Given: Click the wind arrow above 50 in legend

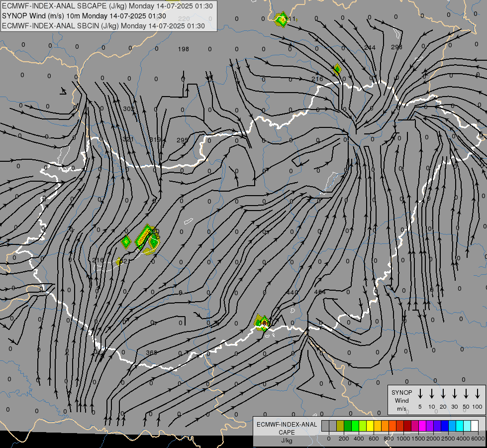Looking at the screenshot, I should pos(466,394).
